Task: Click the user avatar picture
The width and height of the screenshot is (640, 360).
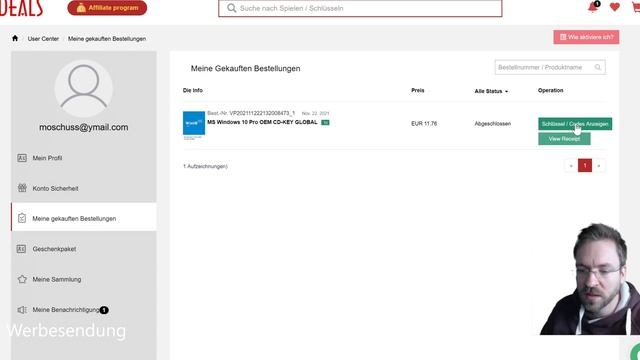Action: pos(84,88)
